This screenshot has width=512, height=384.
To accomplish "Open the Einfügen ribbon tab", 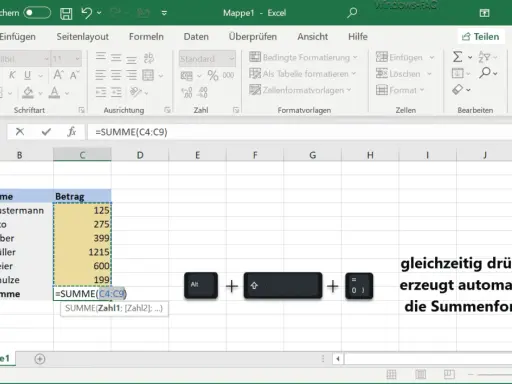I will [17, 37].
